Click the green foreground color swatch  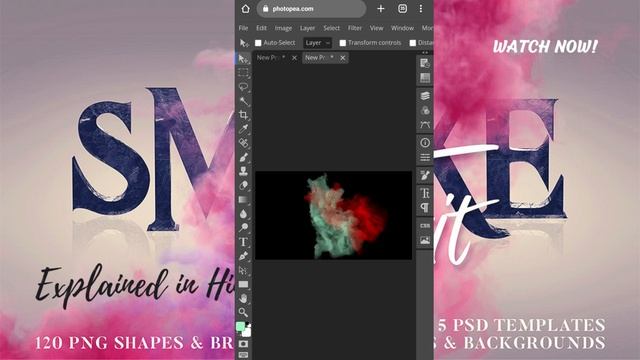[240, 326]
